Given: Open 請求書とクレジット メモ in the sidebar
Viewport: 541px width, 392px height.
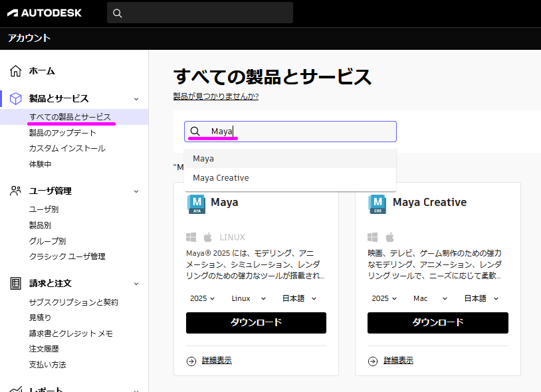Looking at the screenshot, I should coord(70,334).
